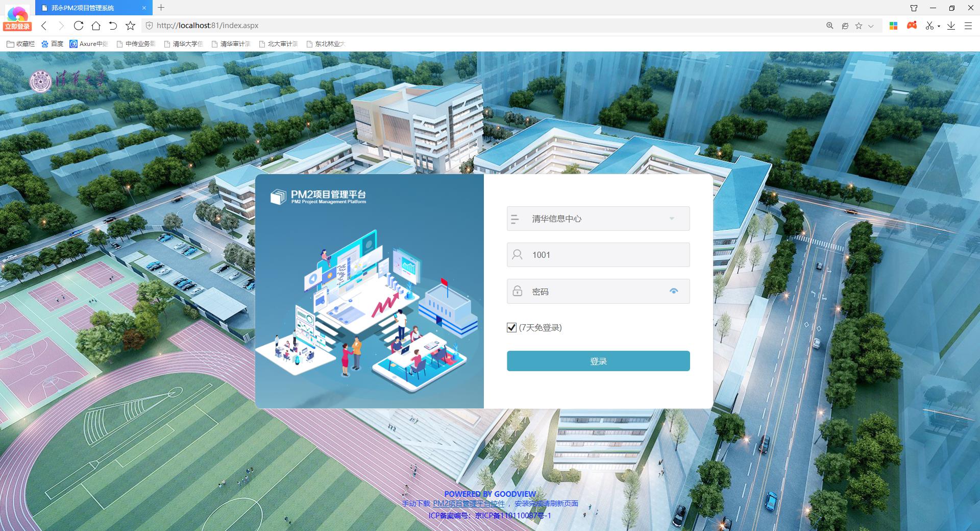980x531 pixels.
Task: Open the PM2项目管理平台控件 download link
Action: 469,503
